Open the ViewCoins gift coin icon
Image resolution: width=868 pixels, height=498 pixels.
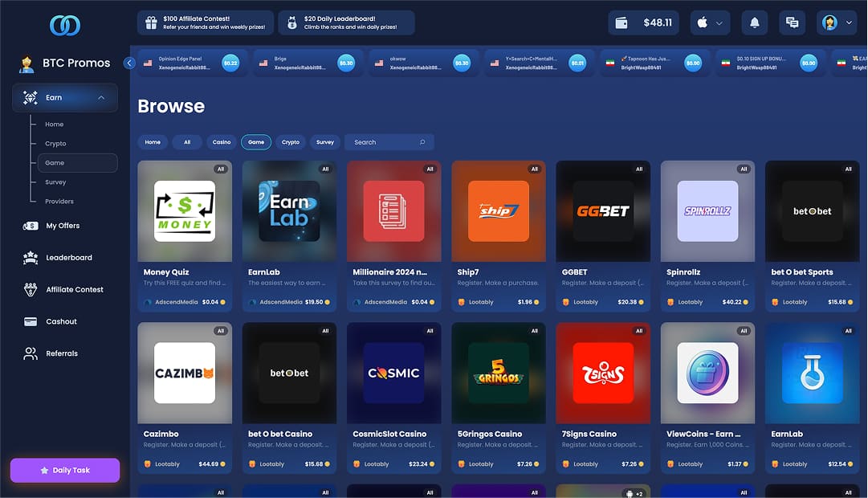point(708,373)
